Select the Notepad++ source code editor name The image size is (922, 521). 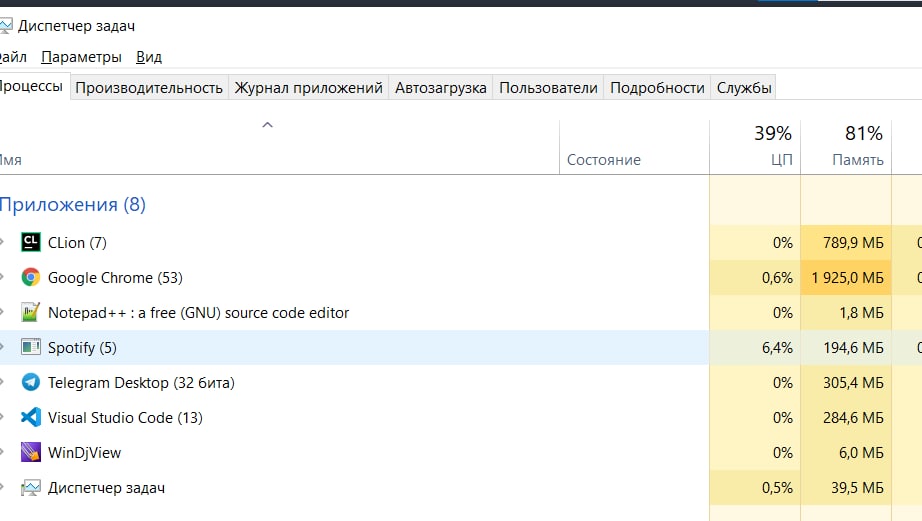(x=199, y=312)
